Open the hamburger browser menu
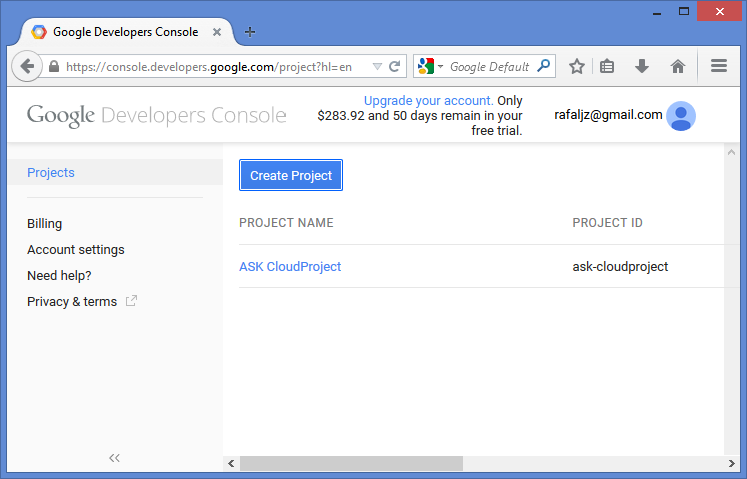The width and height of the screenshot is (747, 479). [718, 66]
